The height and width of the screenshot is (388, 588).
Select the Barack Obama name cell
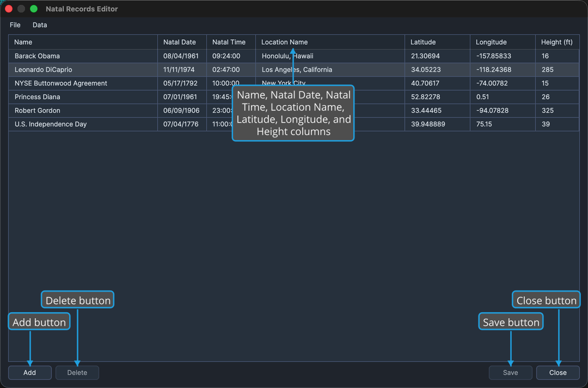pos(83,56)
